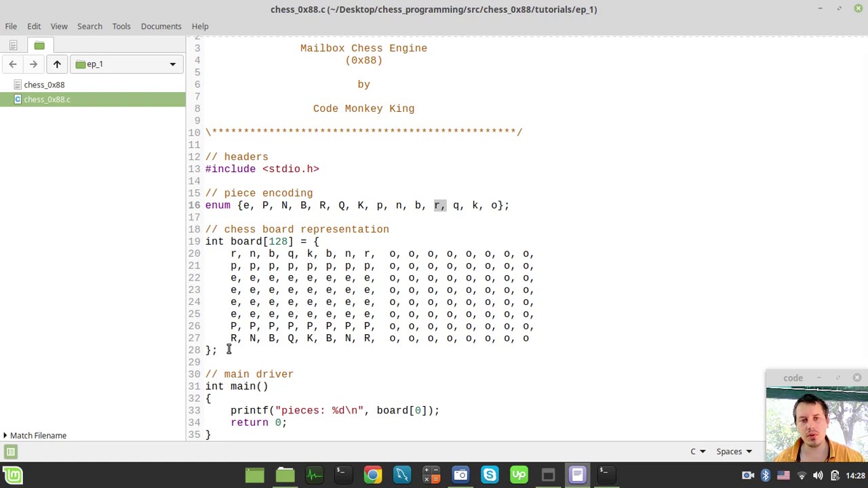This screenshot has width=868, height=488.
Task: Open the Documents menu
Action: (161, 26)
